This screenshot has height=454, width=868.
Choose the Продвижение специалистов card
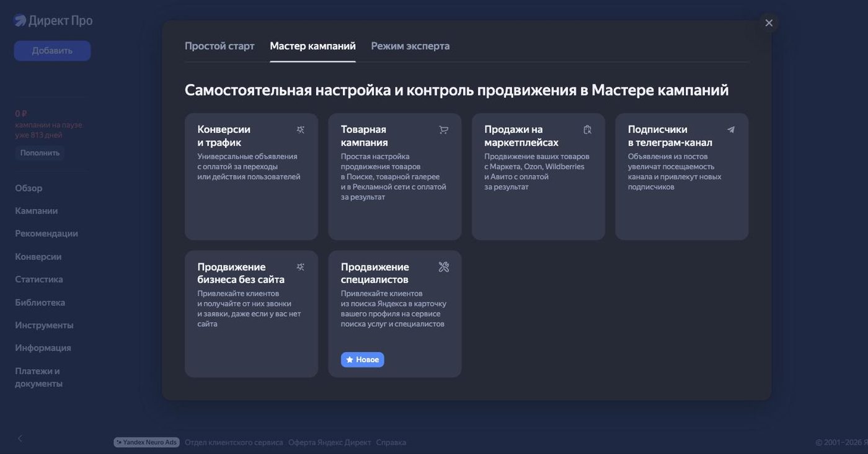click(395, 314)
